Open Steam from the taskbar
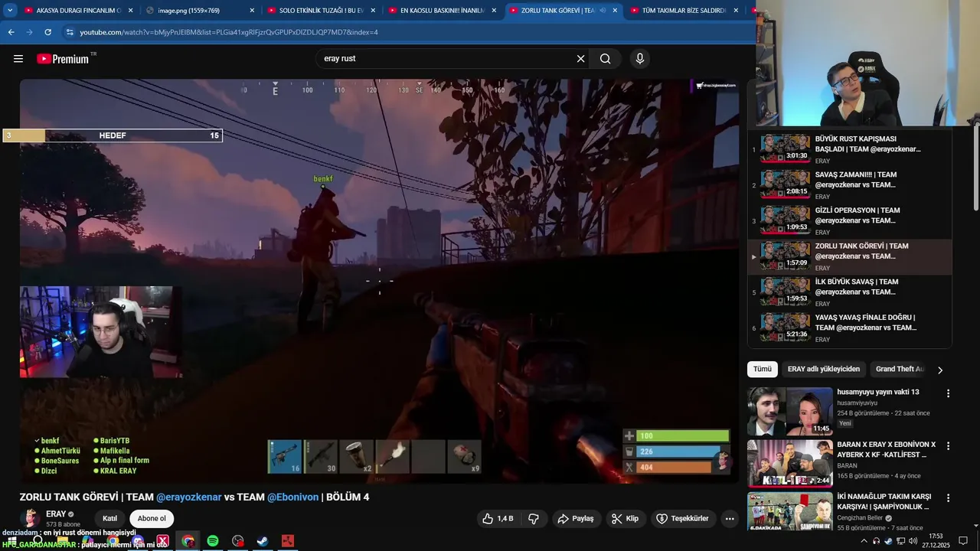This screenshot has height=551, width=980. 263,541
